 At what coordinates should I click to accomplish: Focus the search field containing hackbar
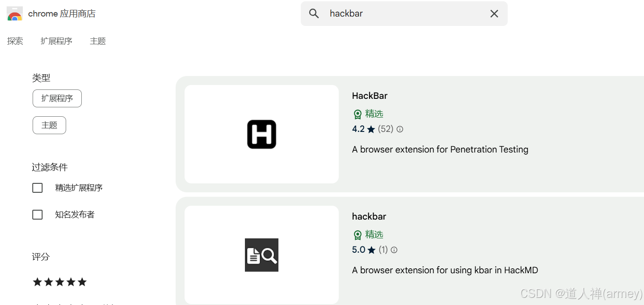[404, 13]
